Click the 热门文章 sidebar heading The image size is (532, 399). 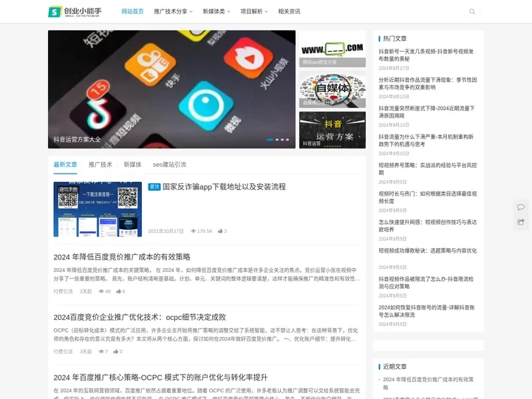click(395, 38)
